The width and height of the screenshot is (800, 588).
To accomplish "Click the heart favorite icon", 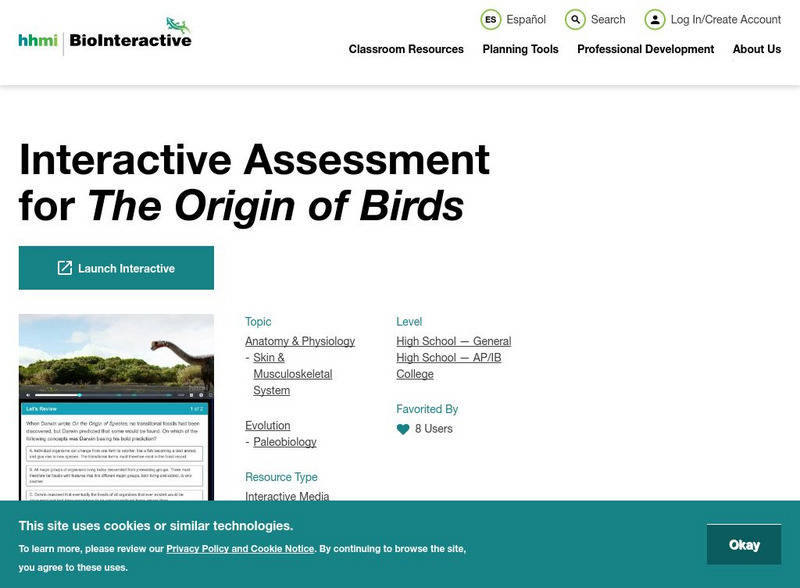I will click(403, 429).
